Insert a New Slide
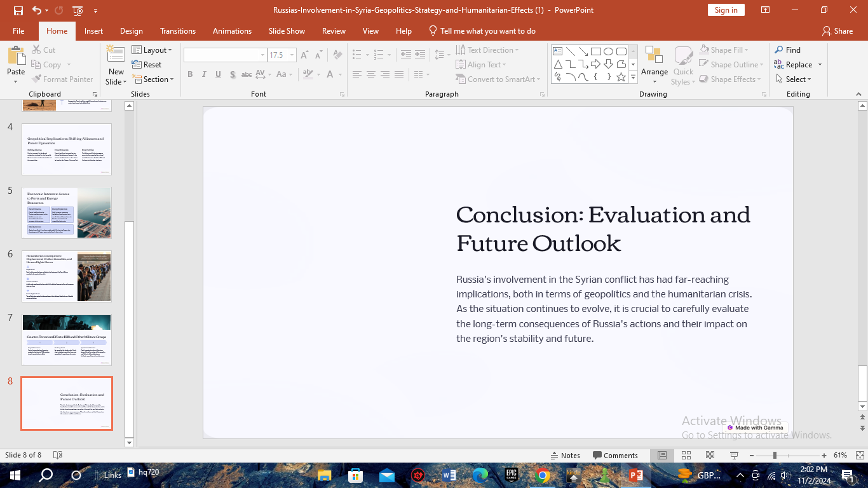Screen dimensions: 868x488 [116, 66]
